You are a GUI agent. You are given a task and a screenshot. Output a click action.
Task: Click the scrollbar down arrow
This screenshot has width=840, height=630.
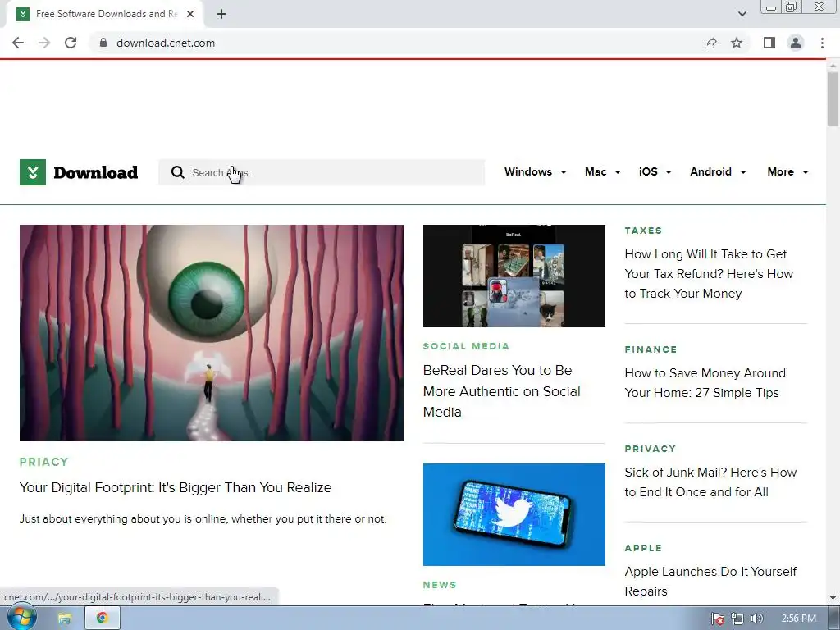pyautogui.click(x=833, y=598)
